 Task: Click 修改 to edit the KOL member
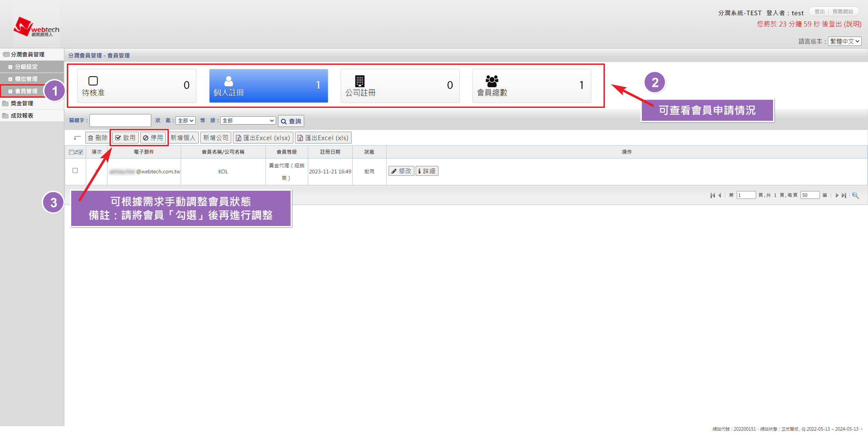point(401,171)
